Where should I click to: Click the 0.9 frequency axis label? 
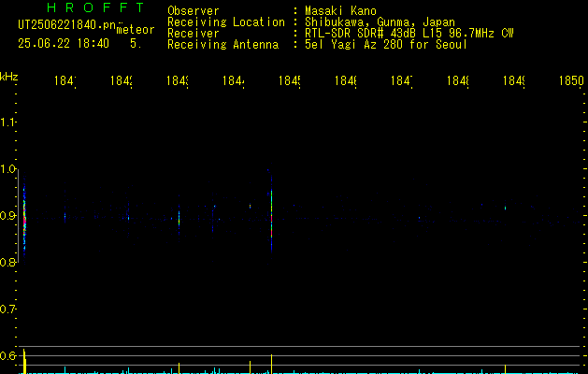[7, 216]
